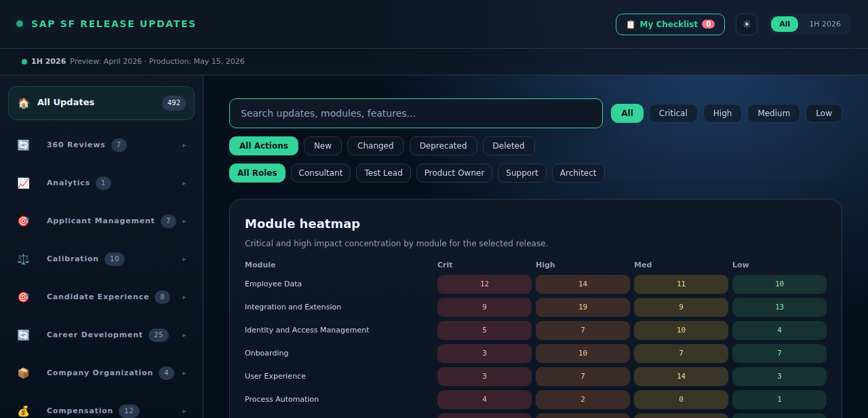Image resolution: width=868 pixels, height=418 pixels.
Task: Select the All severity filter
Action: tap(627, 113)
